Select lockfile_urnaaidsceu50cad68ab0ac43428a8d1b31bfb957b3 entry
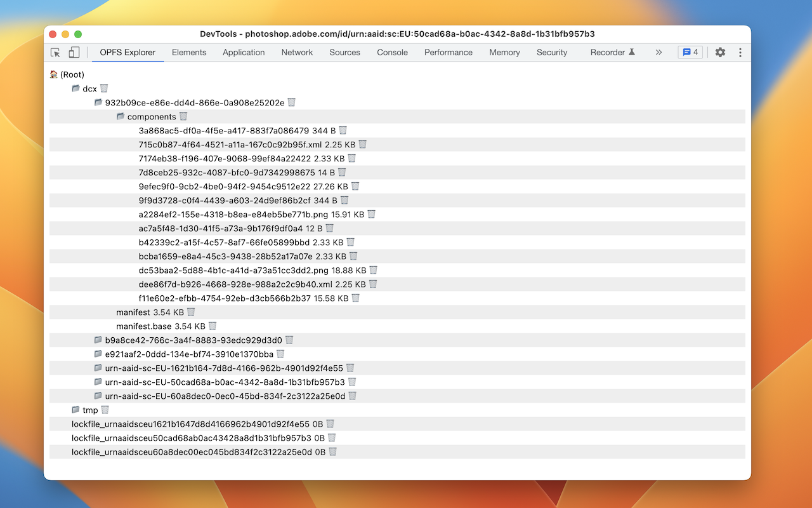Screen dimensions: 812x508 click(192, 438)
